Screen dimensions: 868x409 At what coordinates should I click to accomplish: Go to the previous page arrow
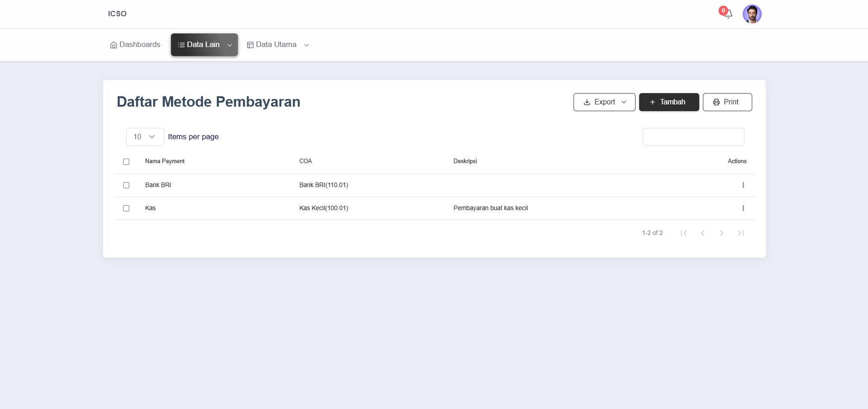pos(702,233)
